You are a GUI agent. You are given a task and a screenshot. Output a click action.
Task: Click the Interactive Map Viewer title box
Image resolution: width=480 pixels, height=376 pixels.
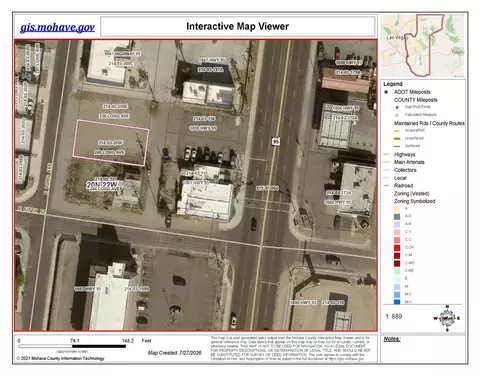[238, 26]
